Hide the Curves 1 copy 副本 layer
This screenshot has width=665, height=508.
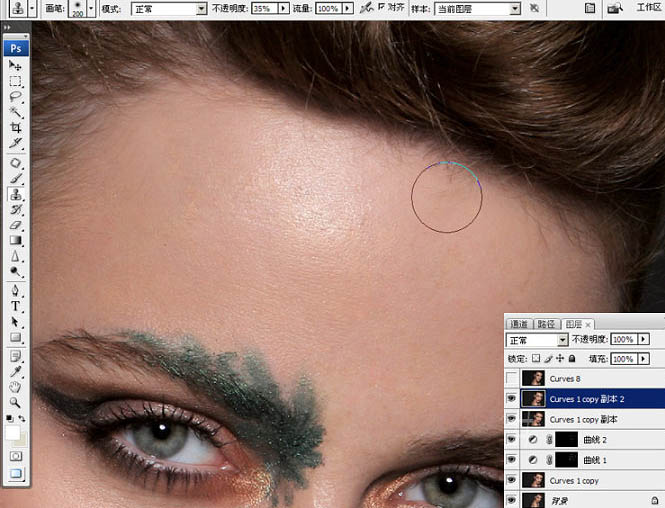click(x=512, y=419)
